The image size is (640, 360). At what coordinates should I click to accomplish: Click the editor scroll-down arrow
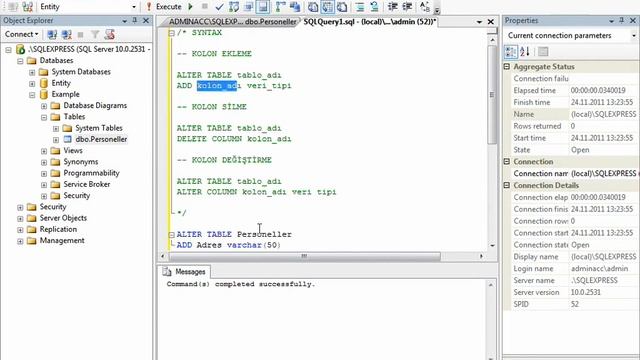pos(492,245)
